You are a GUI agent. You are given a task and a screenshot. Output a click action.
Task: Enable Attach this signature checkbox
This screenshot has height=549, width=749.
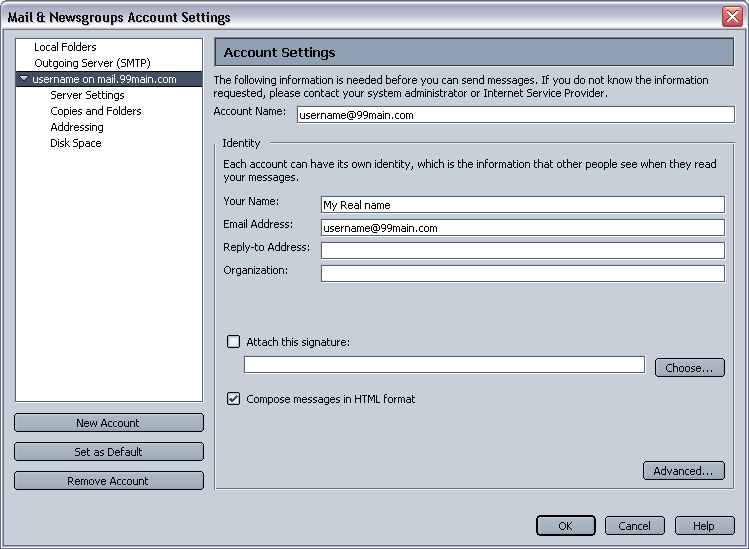(233, 342)
